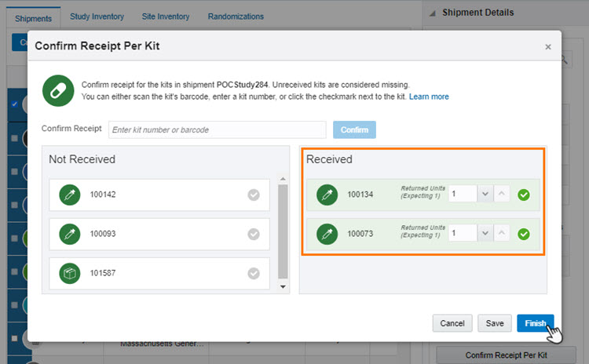This screenshot has height=364, width=589.
Task: Mark kit 100093 as received with checkmark
Action: pos(254,234)
